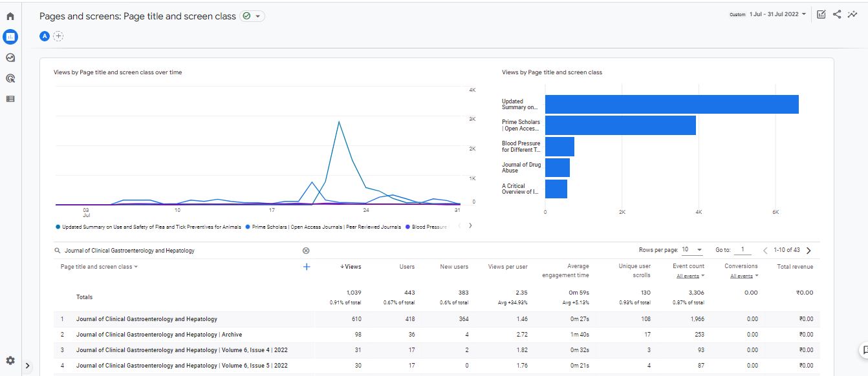
Task: Sort table by Users column
Action: [x=406, y=266]
